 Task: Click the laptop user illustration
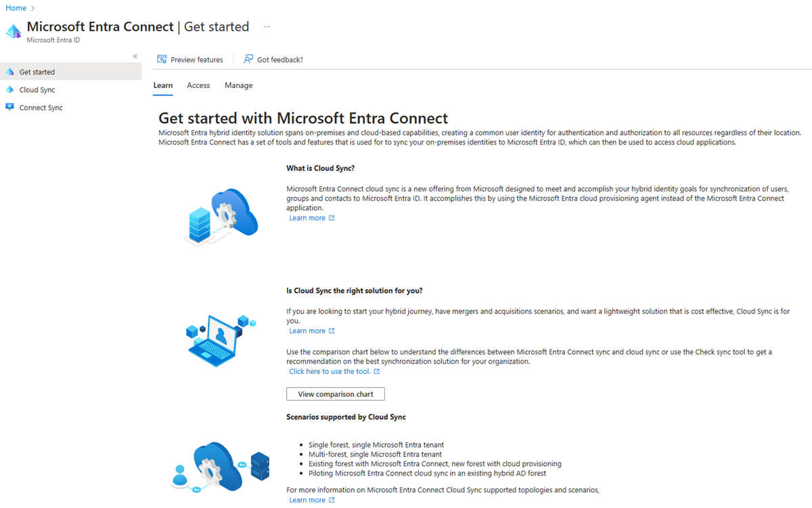221,340
